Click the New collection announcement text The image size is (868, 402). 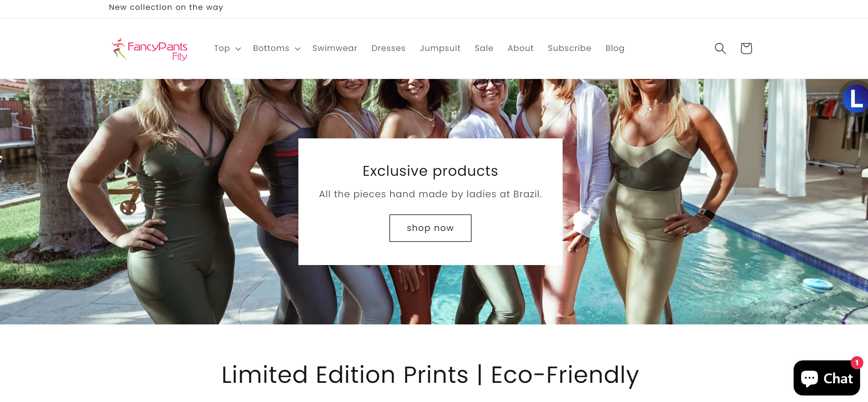tap(166, 7)
